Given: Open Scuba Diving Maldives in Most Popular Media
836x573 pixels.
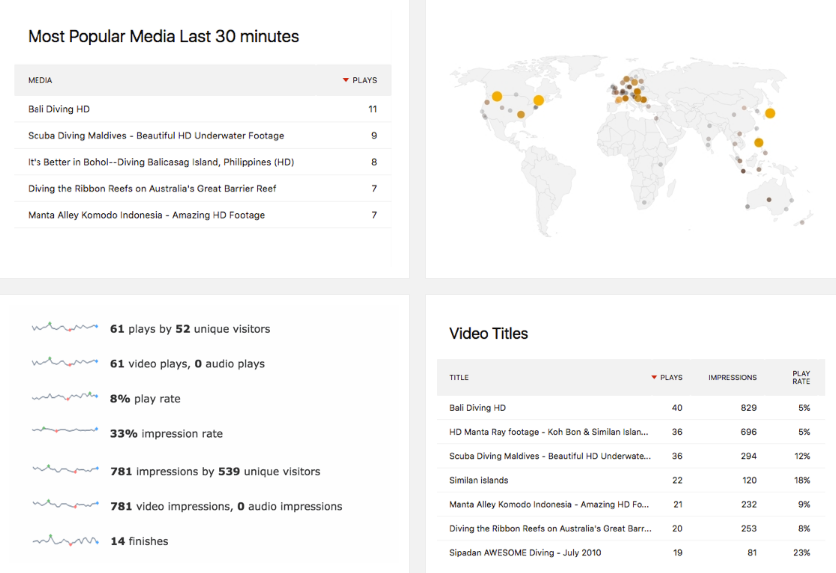Looking at the screenshot, I should 156,136.
